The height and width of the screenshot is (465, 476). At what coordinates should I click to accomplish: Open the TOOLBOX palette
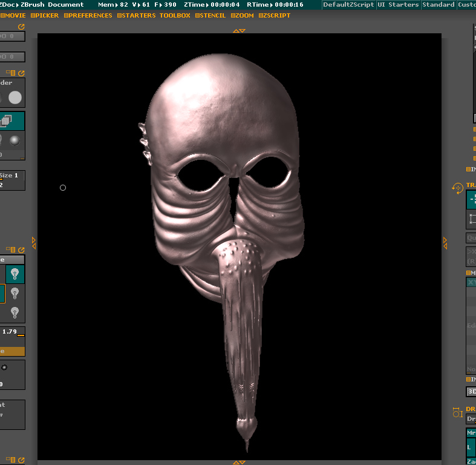[175, 16]
